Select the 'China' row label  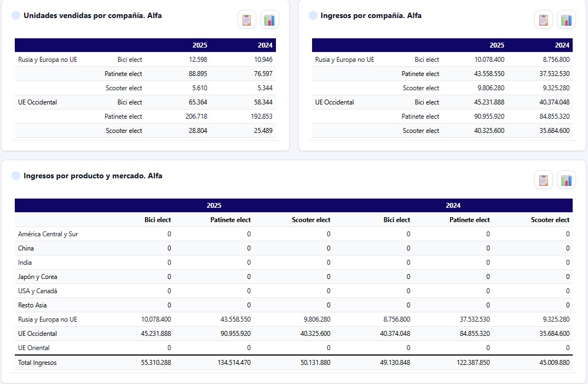click(26, 248)
